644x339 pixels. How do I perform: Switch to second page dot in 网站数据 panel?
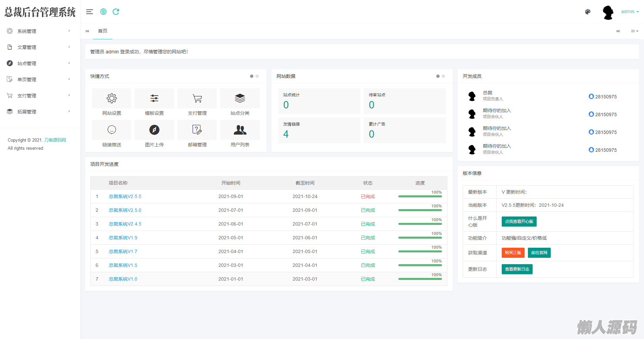(443, 76)
